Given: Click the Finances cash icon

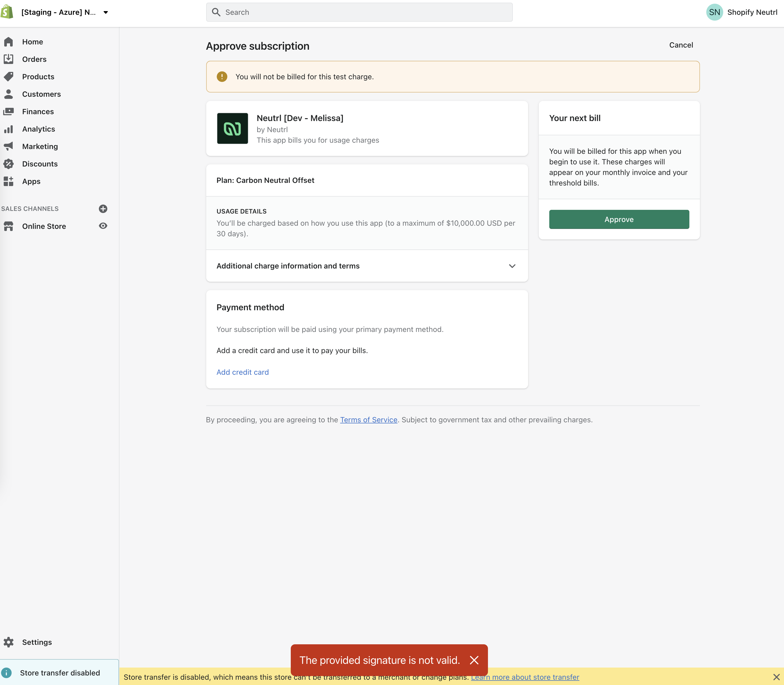Looking at the screenshot, I should [8, 111].
